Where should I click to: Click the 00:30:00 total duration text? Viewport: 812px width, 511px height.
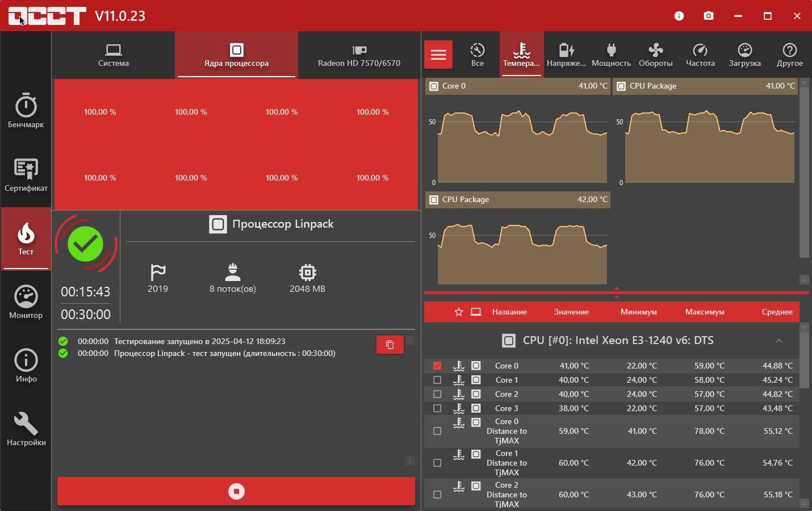pyautogui.click(x=86, y=315)
